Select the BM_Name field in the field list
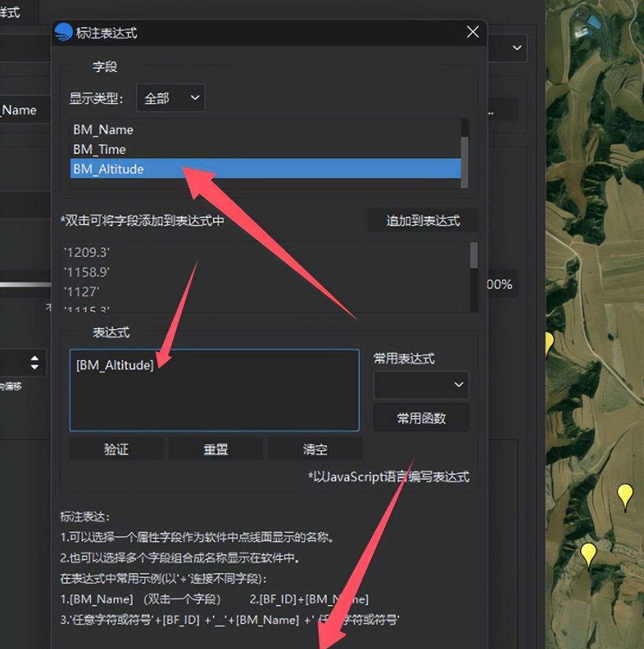Screen dimensions: 644x649 [104, 130]
